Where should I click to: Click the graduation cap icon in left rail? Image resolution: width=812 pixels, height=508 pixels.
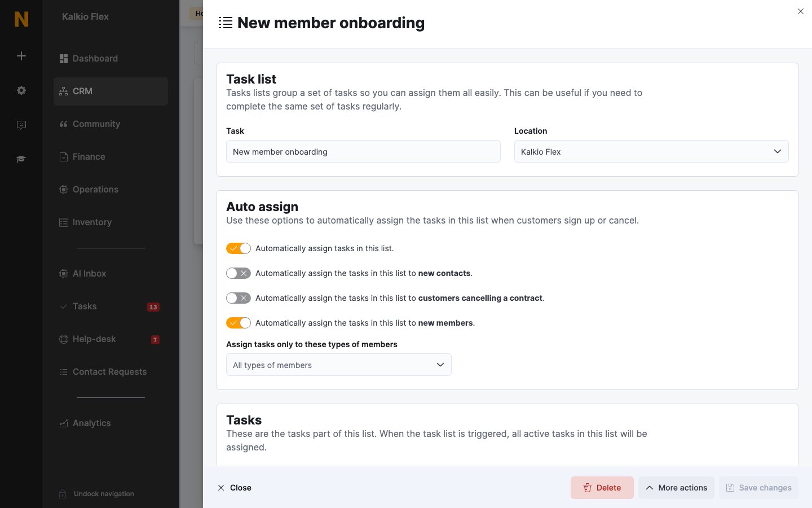[x=21, y=159]
